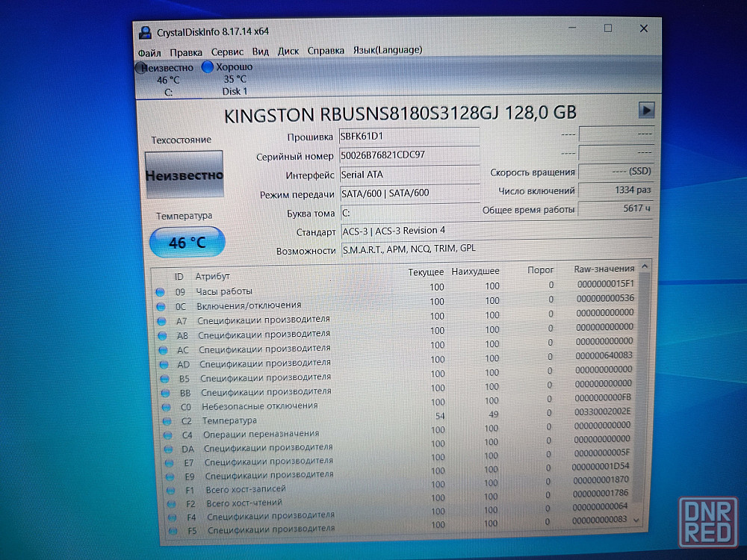The image size is (747, 560).
Task: Click the Возможности field listing S.M.A.R.T., APM
Action: click(x=498, y=249)
